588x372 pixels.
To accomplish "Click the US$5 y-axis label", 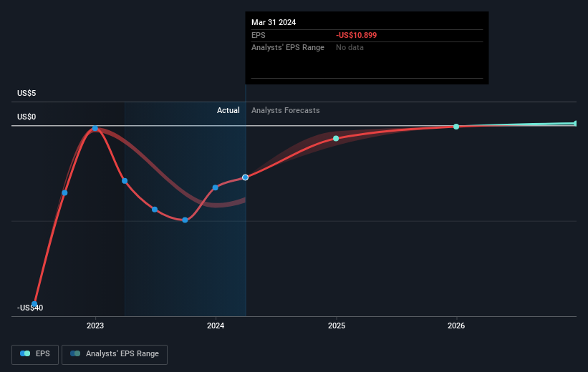I will pyautogui.click(x=26, y=93).
